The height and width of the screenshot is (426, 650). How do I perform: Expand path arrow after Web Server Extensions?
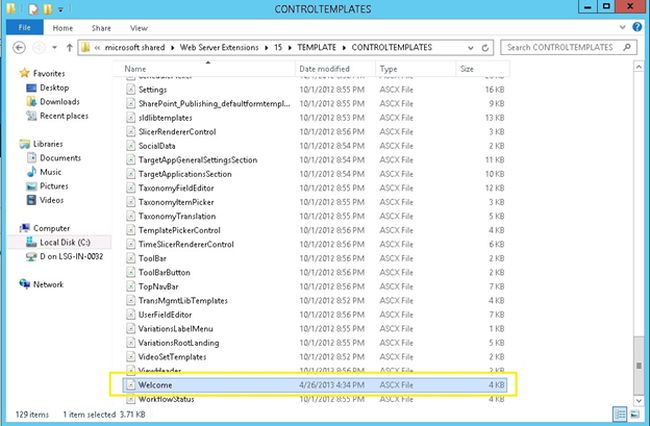coord(266,48)
